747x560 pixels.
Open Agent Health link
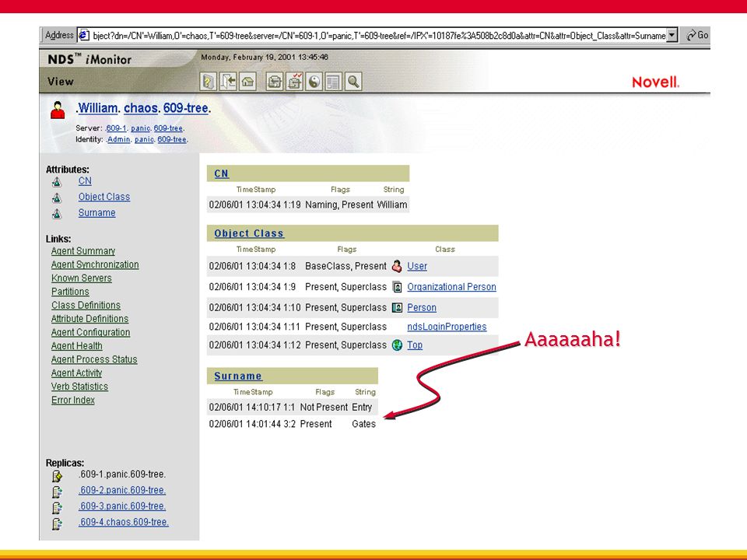tap(77, 345)
